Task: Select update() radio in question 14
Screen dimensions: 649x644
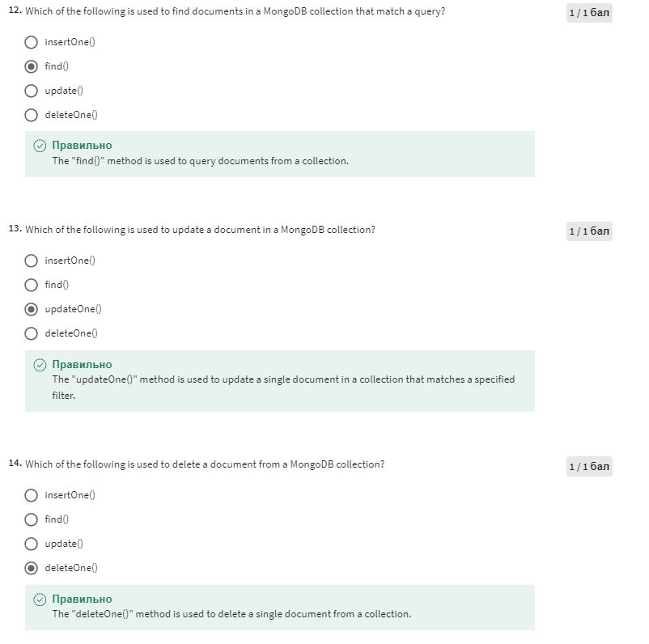Action: click(x=31, y=544)
